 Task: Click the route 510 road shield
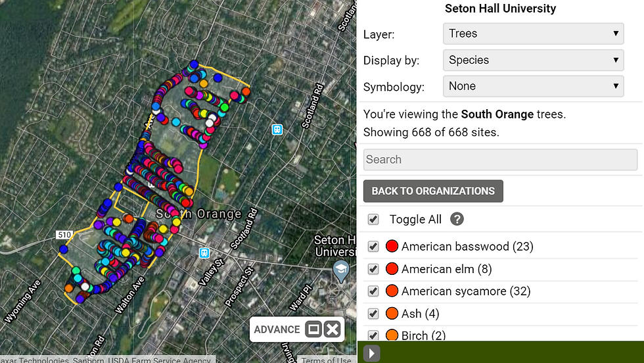64,235
